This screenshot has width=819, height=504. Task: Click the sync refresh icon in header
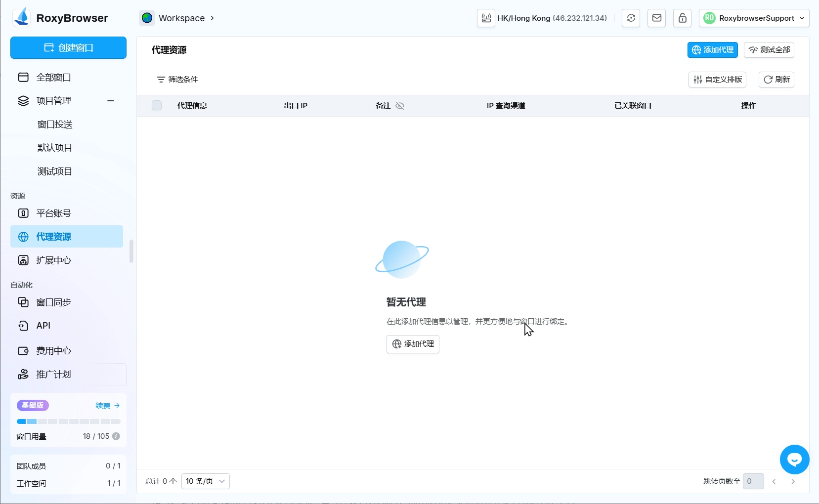pos(631,18)
